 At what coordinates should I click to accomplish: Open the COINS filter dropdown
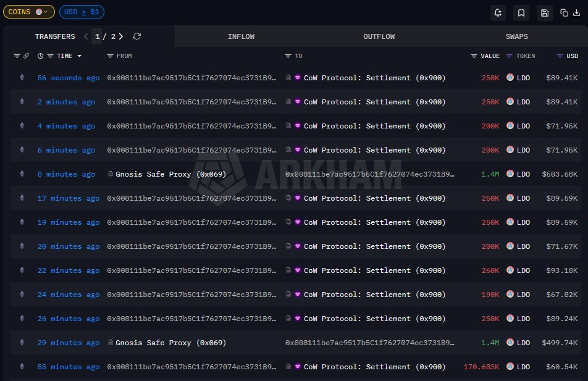click(28, 12)
